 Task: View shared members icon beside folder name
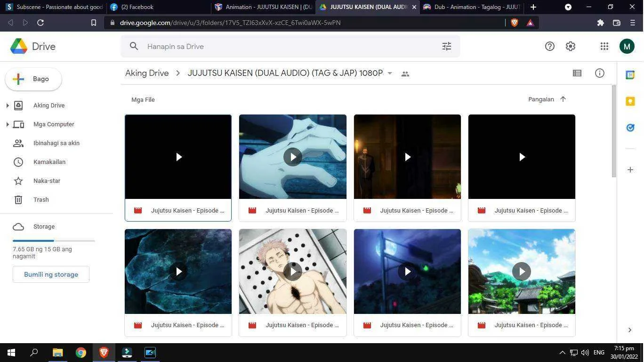click(x=405, y=74)
